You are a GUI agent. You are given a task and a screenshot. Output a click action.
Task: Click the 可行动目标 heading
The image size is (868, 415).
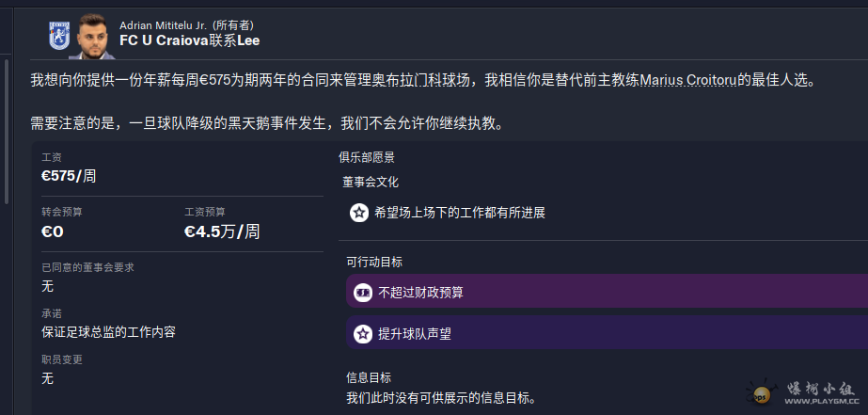[373, 262]
